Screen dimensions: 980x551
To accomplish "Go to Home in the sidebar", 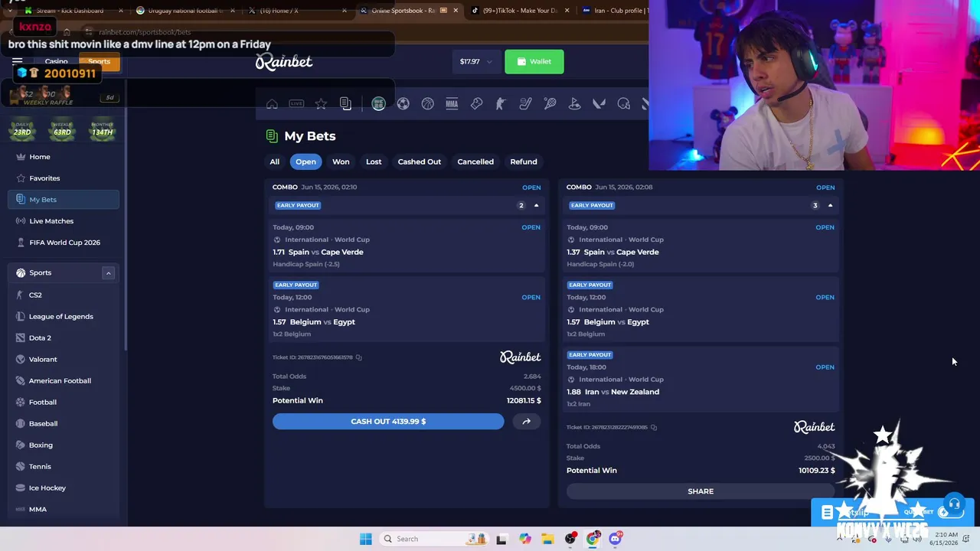I will pyautogui.click(x=64, y=157).
